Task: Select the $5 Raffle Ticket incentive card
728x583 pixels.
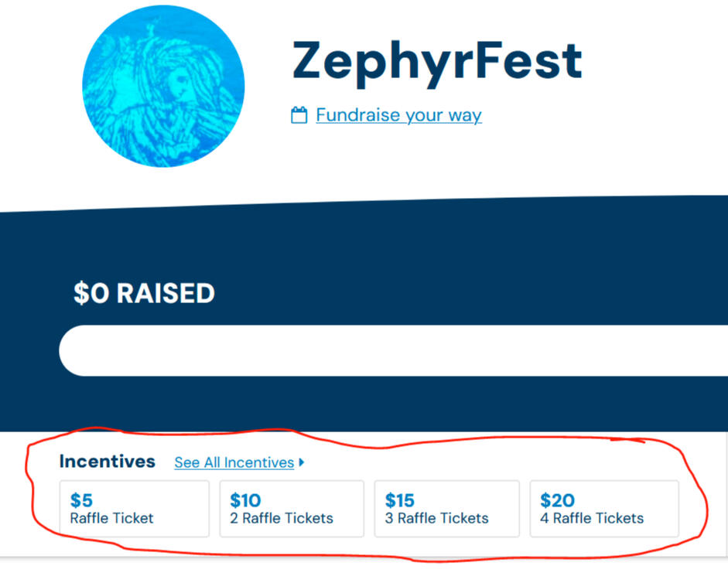Action: [135, 509]
